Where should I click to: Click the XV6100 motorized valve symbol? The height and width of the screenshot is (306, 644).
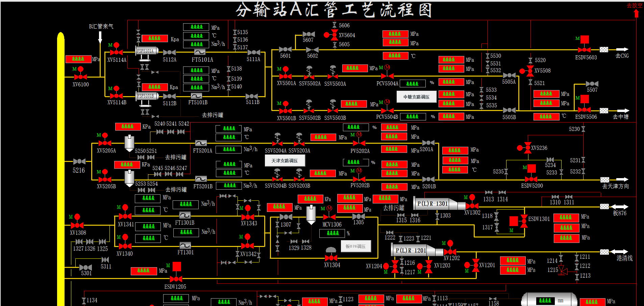click(x=80, y=77)
